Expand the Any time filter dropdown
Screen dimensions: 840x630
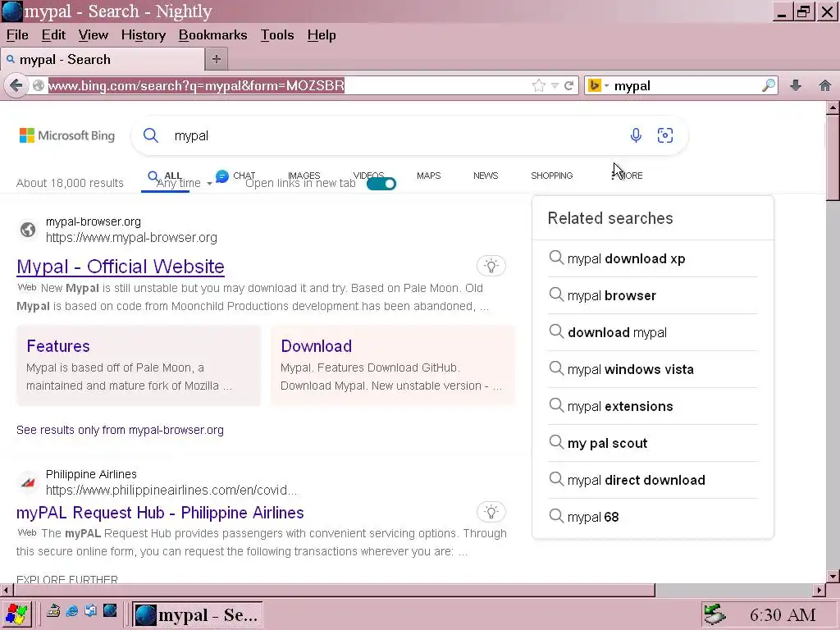[x=184, y=183]
